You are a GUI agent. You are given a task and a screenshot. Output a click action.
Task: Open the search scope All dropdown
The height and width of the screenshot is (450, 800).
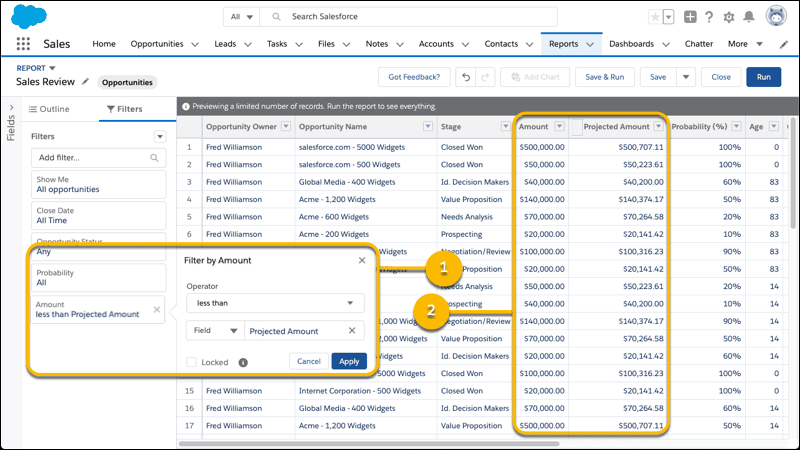point(241,17)
